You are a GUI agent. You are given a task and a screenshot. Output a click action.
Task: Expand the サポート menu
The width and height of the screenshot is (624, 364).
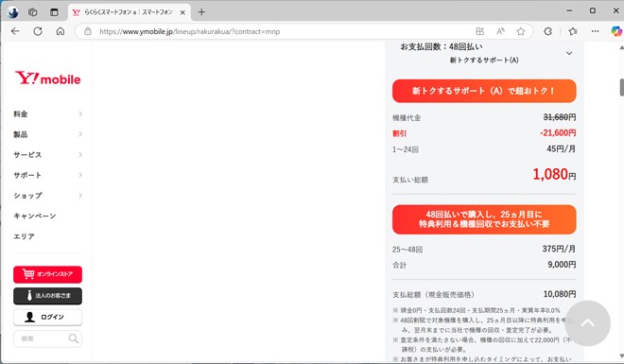[x=48, y=175]
